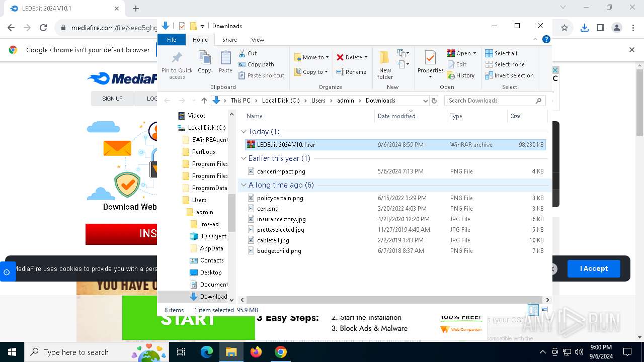Open the Delete dropdown arrow
The width and height of the screenshot is (644, 362).
coord(366,57)
